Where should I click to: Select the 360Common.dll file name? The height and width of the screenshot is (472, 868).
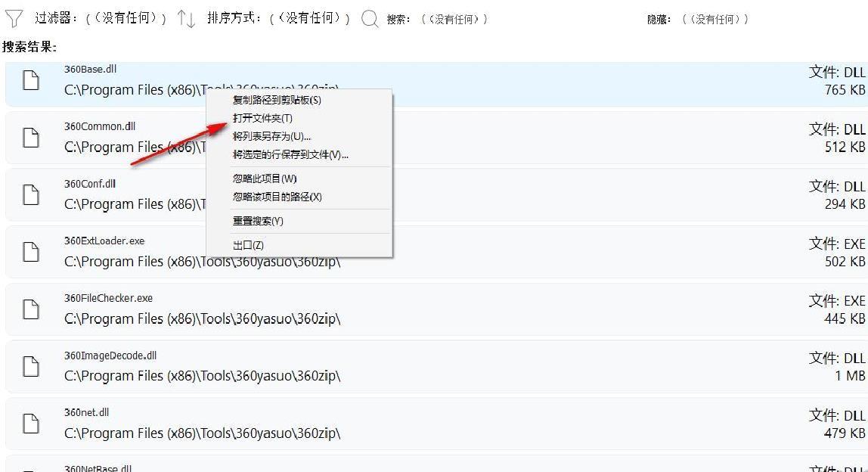pos(100,126)
